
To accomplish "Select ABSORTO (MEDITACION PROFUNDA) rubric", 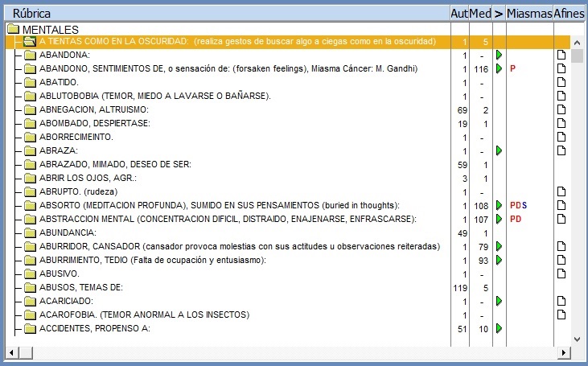I will (x=220, y=205).
